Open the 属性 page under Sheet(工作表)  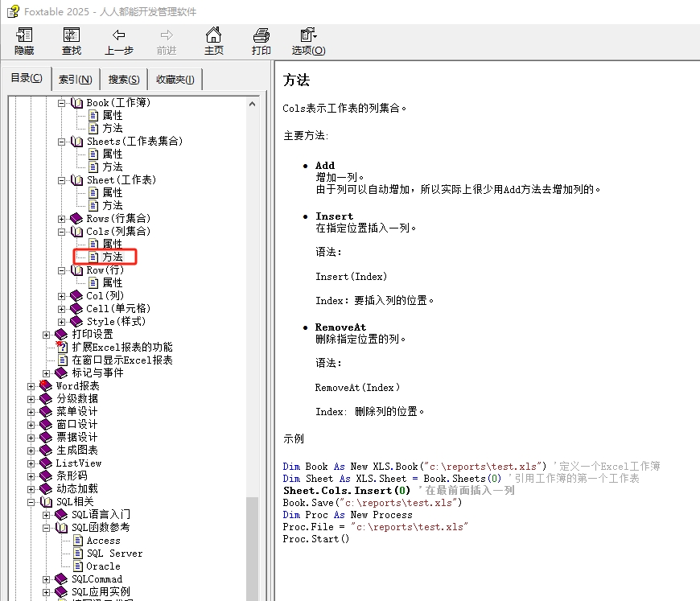click(x=112, y=193)
